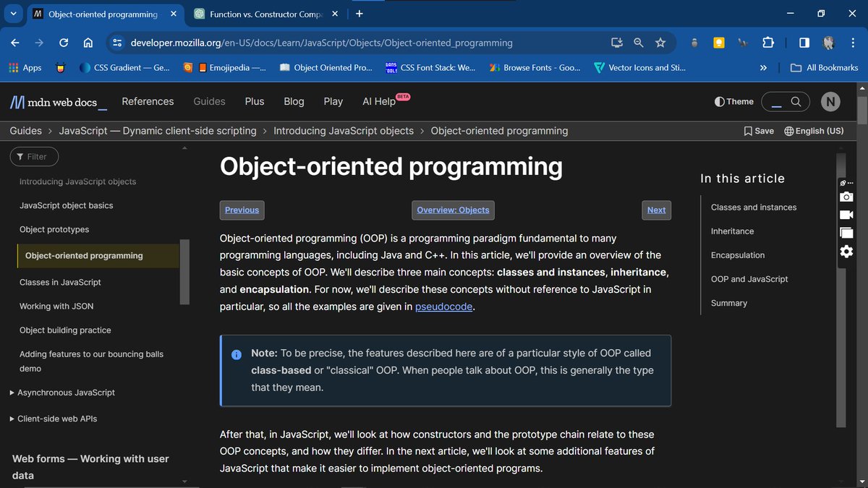Open a new browser tab
The width and height of the screenshot is (868, 488).
[359, 14]
